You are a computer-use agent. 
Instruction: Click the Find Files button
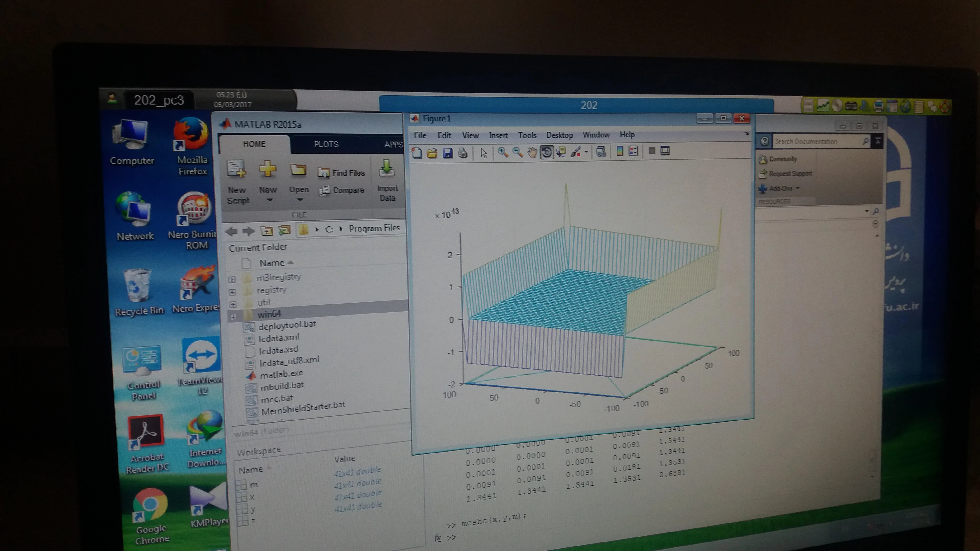[341, 173]
